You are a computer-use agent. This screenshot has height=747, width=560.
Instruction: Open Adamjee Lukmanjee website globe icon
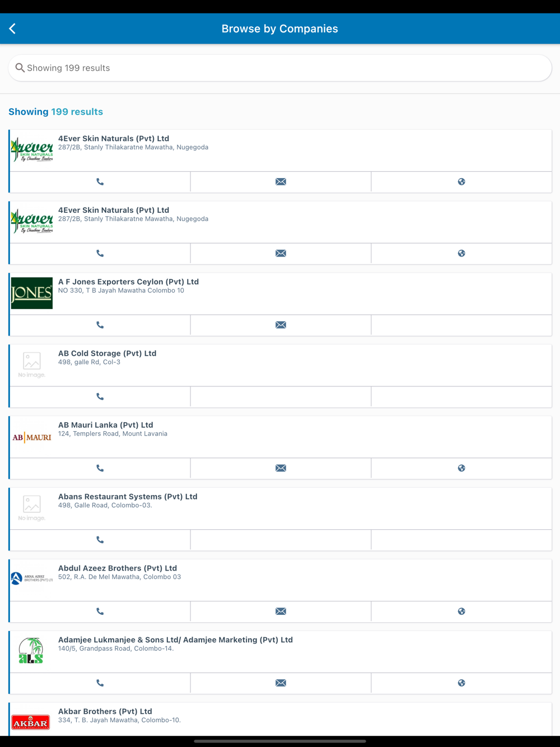(461, 683)
